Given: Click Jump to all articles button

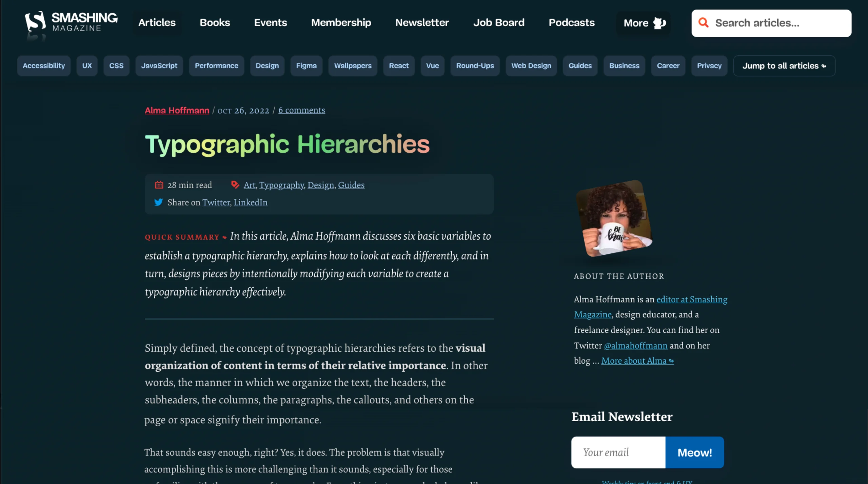Looking at the screenshot, I should coord(784,66).
